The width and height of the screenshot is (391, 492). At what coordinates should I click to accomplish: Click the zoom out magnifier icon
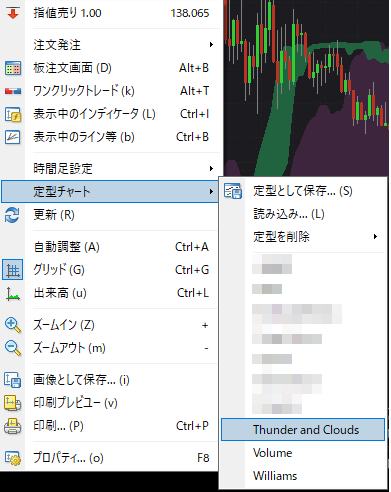point(13,348)
